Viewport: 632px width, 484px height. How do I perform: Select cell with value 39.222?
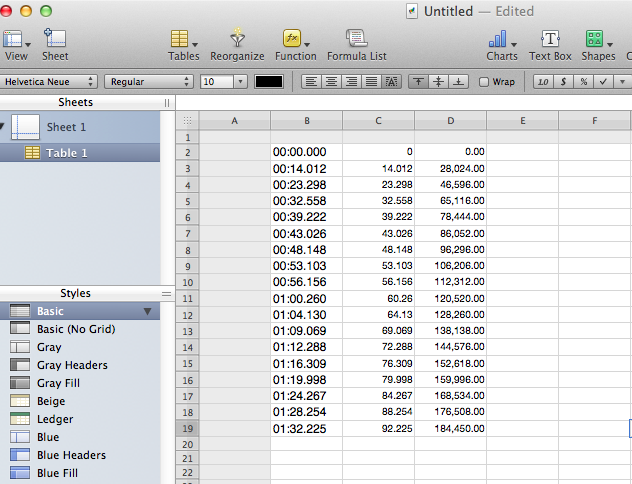(x=378, y=217)
